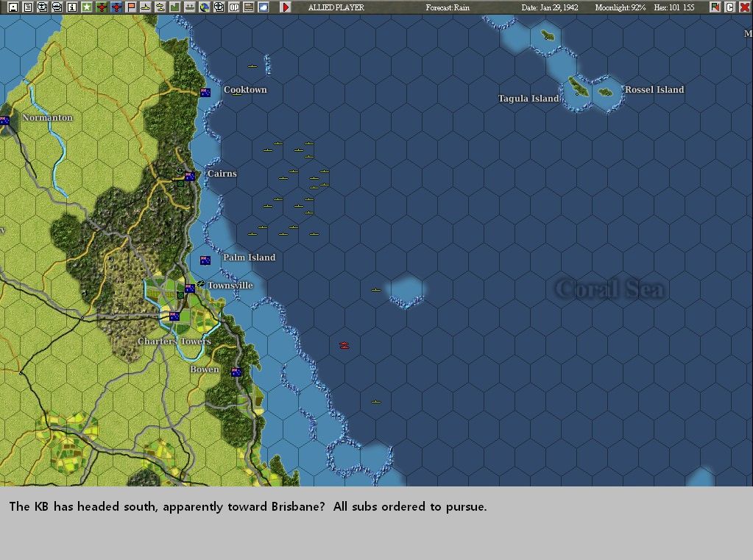Select the Bowen base flag
753x560 pixels.
(236, 372)
